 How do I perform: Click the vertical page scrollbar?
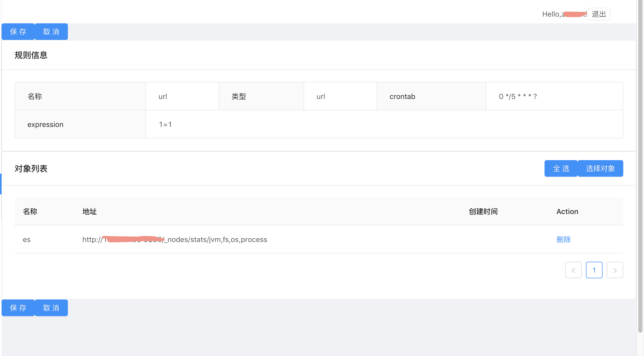pyautogui.click(x=640, y=166)
